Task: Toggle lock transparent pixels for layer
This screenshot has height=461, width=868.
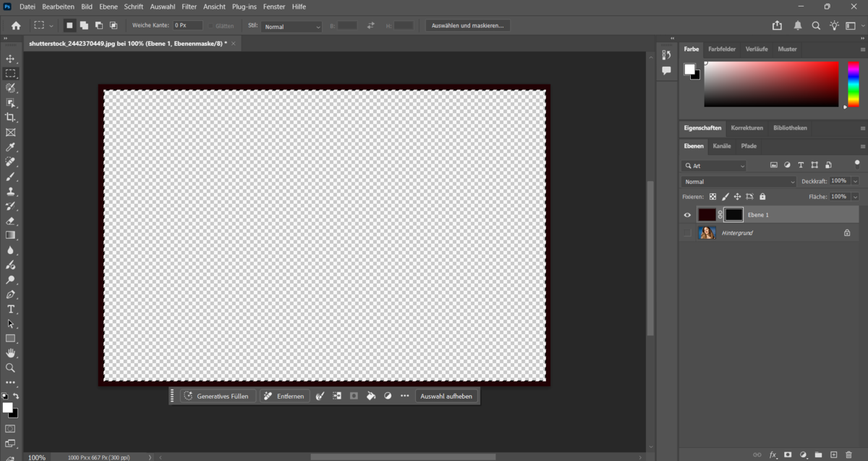Action: (712, 196)
